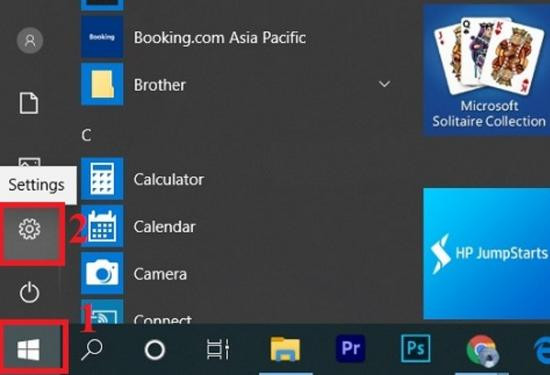This screenshot has height=375, width=550.
Task: Click the Calculator label text
Action: [169, 180]
